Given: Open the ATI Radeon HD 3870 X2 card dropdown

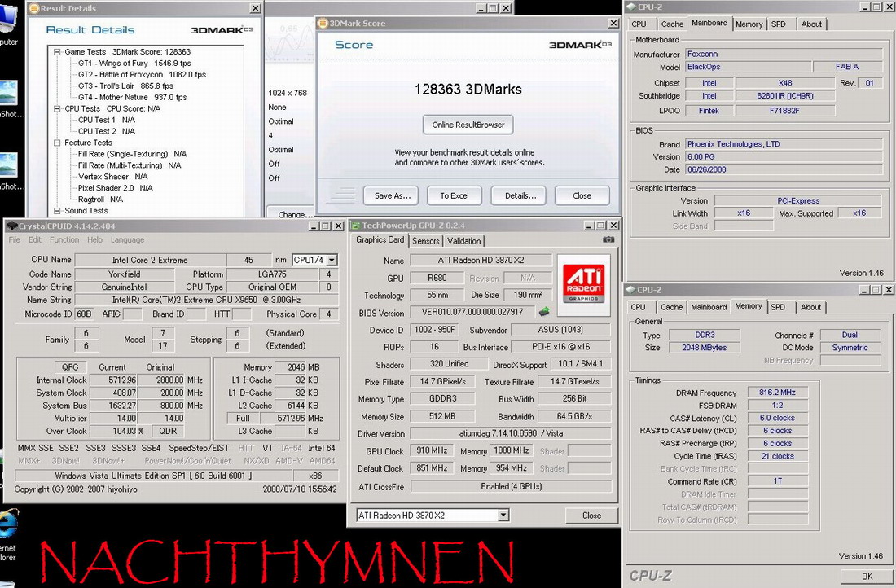Looking at the screenshot, I should click(x=503, y=516).
